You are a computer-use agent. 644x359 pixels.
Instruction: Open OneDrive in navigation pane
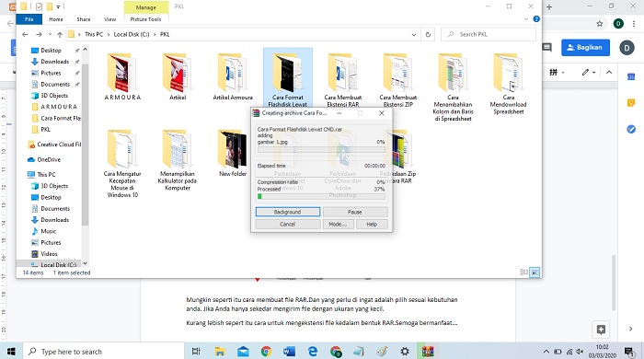49,160
